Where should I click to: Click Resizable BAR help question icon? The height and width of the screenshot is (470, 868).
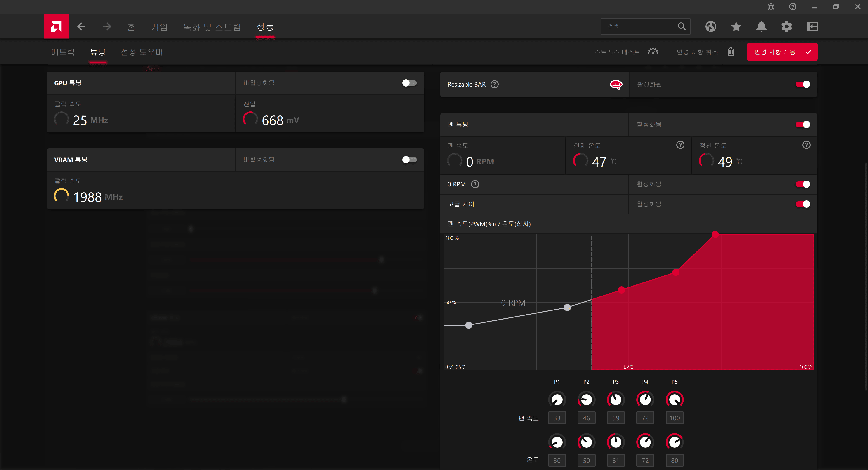pos(494,84)
